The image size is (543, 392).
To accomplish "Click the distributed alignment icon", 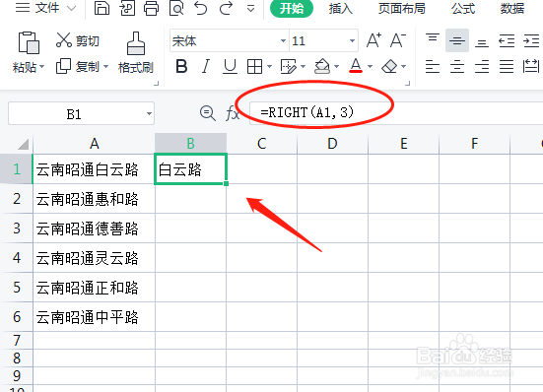I will tap(531, 66).
